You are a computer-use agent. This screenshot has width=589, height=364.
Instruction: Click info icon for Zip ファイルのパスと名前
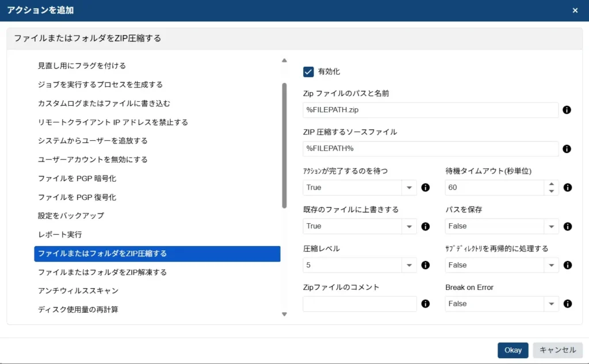tap(567, 110)
